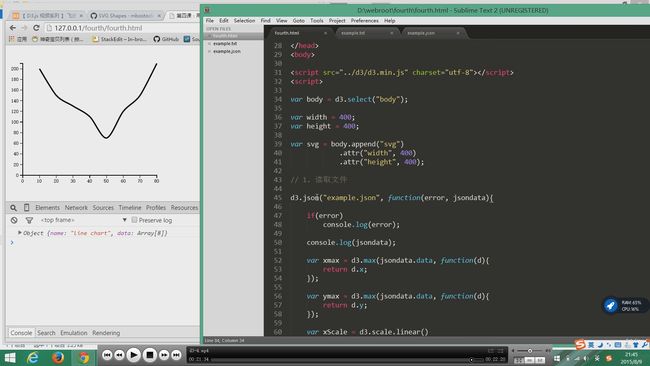Open the top frame context dropdown

(83, 220)
